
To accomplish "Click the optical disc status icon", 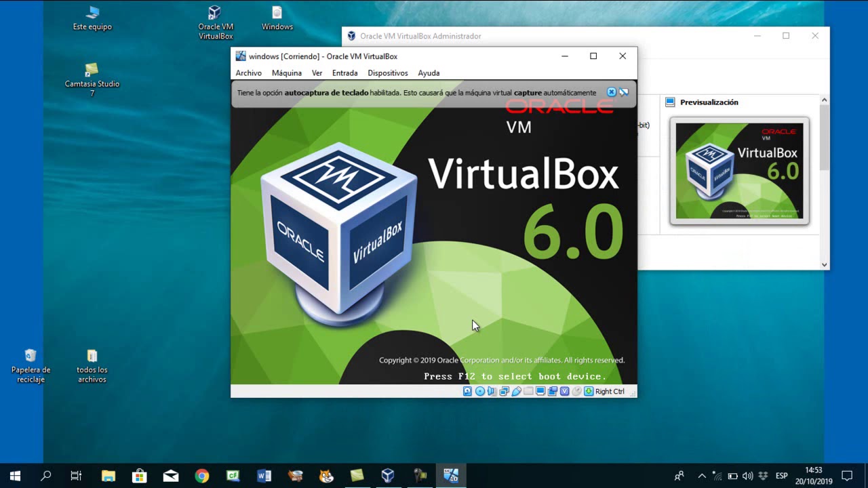I will coord(479,391).
